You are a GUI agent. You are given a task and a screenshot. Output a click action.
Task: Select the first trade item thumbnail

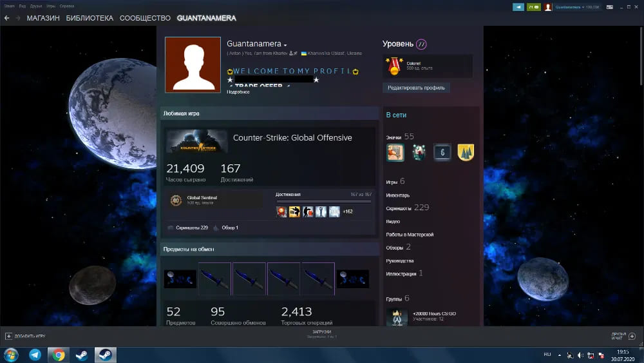pos(180,279)
